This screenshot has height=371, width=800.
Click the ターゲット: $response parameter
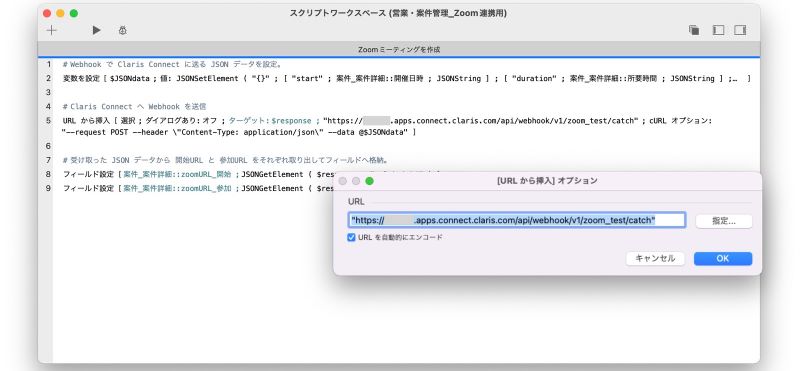(269, 121)
